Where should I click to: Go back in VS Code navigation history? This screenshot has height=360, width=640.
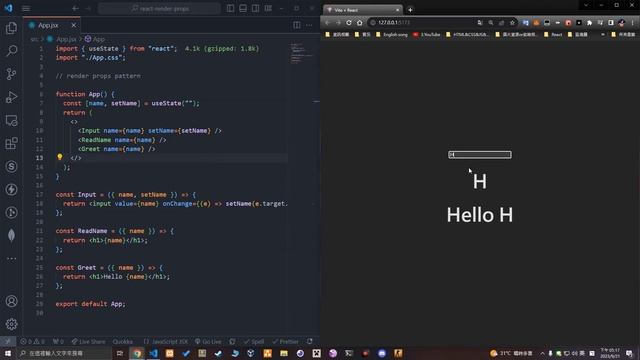coord(76,8)
